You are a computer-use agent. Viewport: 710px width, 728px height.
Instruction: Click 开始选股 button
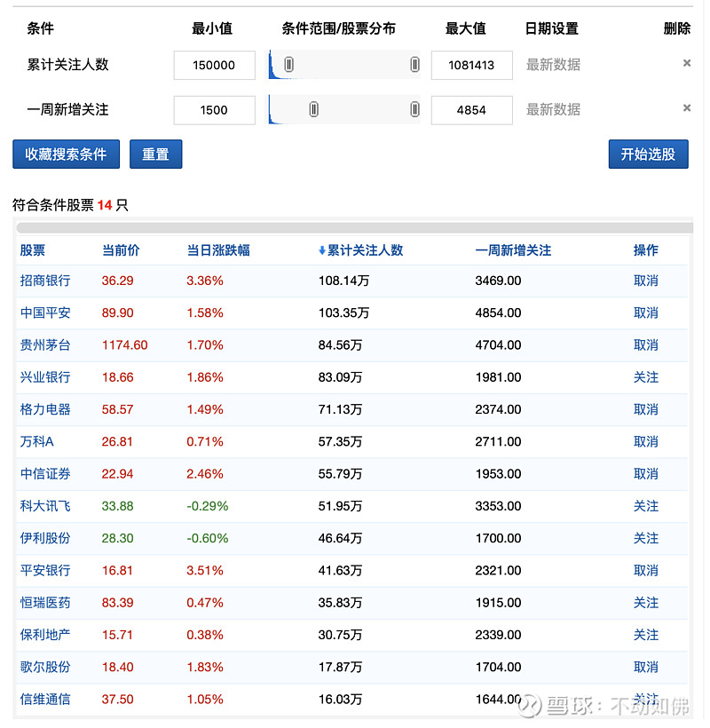(x=648, y=154)
